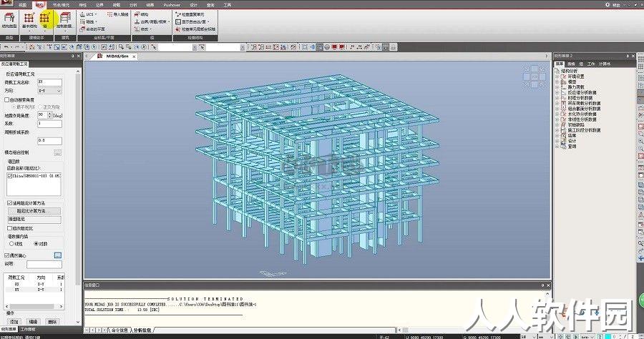The width and height of the screenshot is (644, 339).
Task: Click the UCS coordinate icon in ribbon
Action: [x=82, y=14]
